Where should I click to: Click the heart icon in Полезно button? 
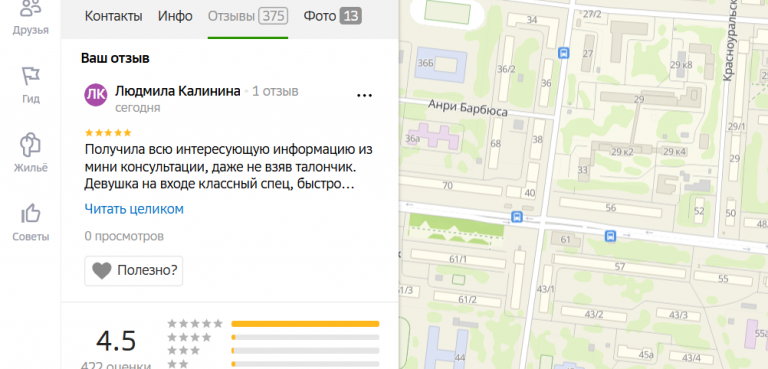click(x=102, y=271)
